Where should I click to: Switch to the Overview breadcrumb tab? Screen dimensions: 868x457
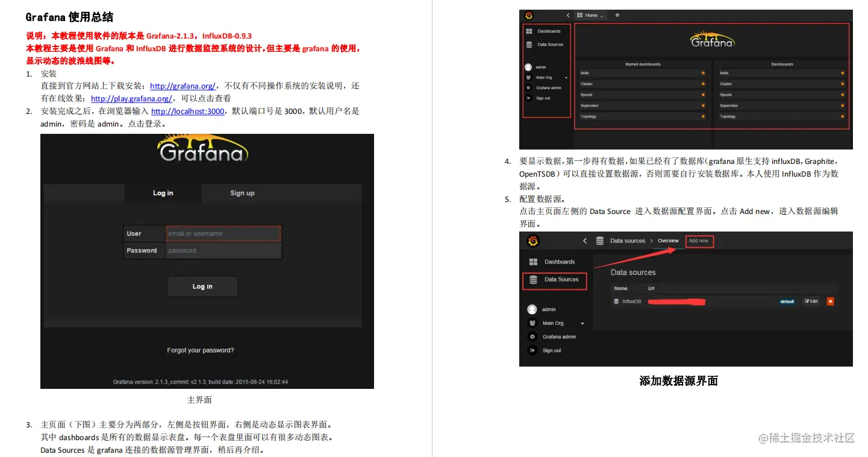click(x=669, y=241)
